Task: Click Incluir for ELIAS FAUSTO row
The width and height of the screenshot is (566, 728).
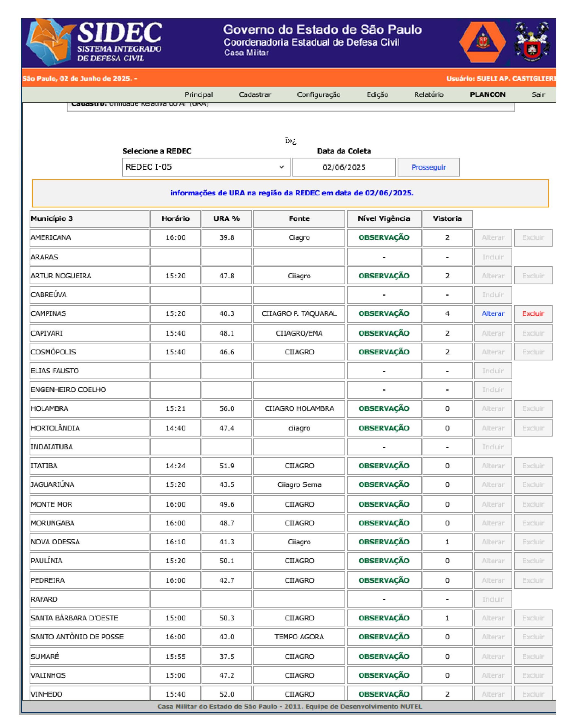Action: pyautogui.click(x=493, y=371)
